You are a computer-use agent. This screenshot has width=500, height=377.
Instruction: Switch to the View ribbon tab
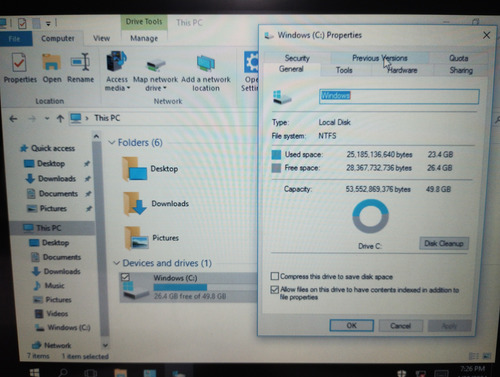101,39
